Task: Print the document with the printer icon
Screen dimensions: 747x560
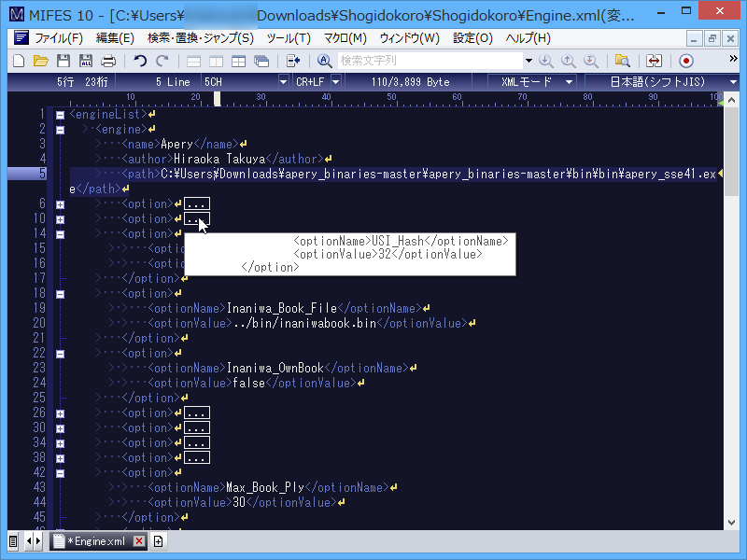Action: point(108,61)
